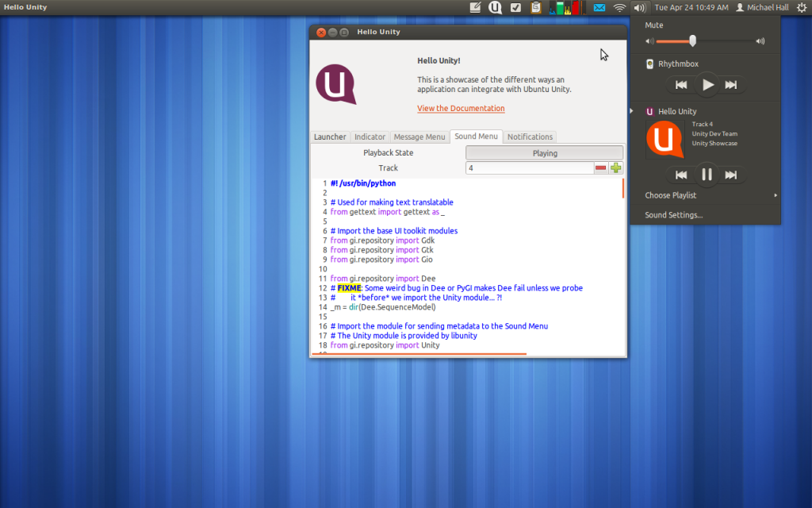The height and width of the screenshot is (508, 812).
Task: Click 'Unity Showcase' album text
Action: point(714,144)
